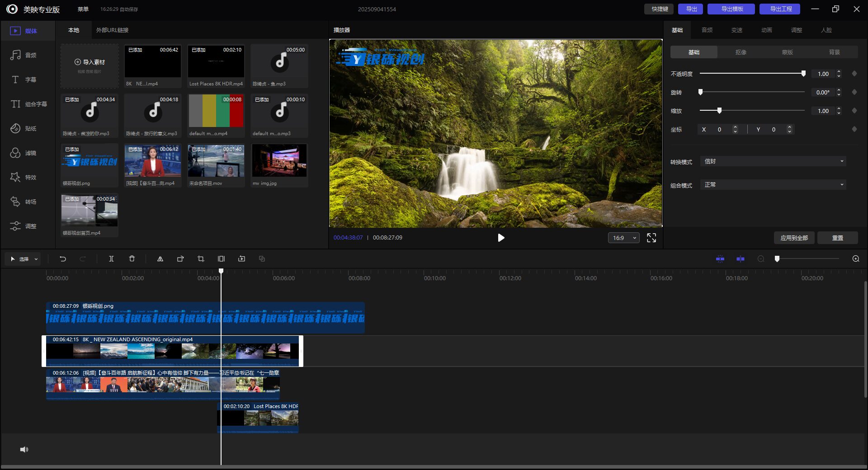Click the crop tool icon
This screenshot has height=470, width=868.
pyautogui.click(x=201, y=259)
